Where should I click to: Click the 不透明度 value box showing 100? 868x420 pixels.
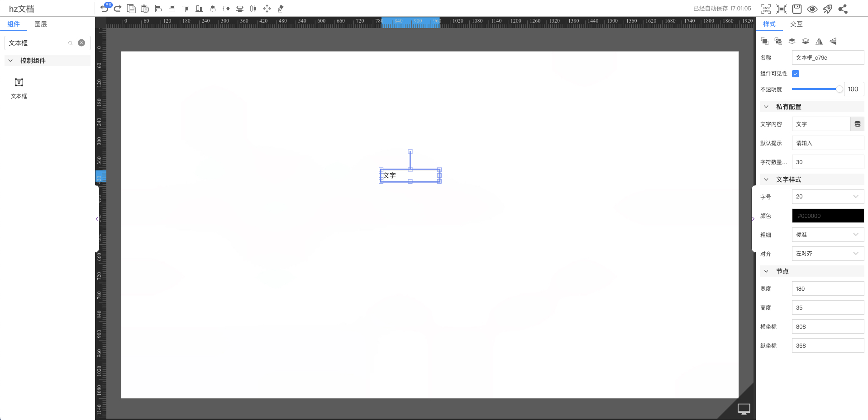[854, 89]
